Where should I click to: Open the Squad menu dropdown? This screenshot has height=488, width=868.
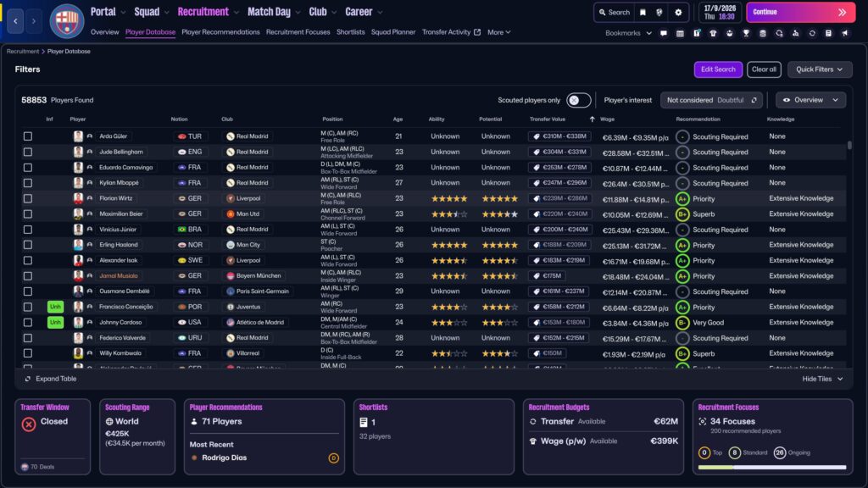(x=152, y=12)
